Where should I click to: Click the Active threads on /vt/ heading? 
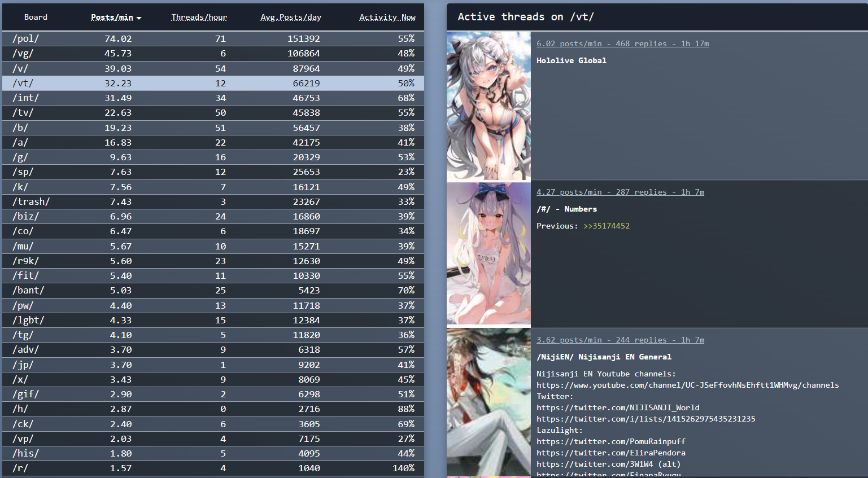click(x=526, y=17)
